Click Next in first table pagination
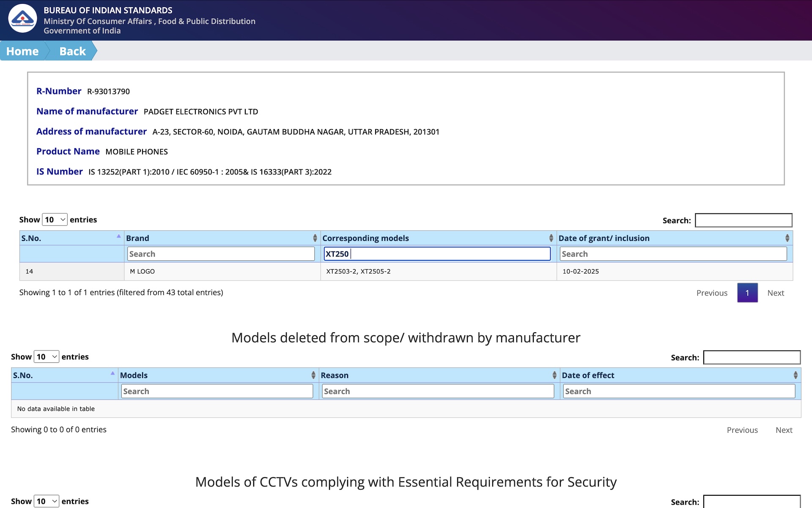This screenshot has width=812, height=508. tap(775, 293)
